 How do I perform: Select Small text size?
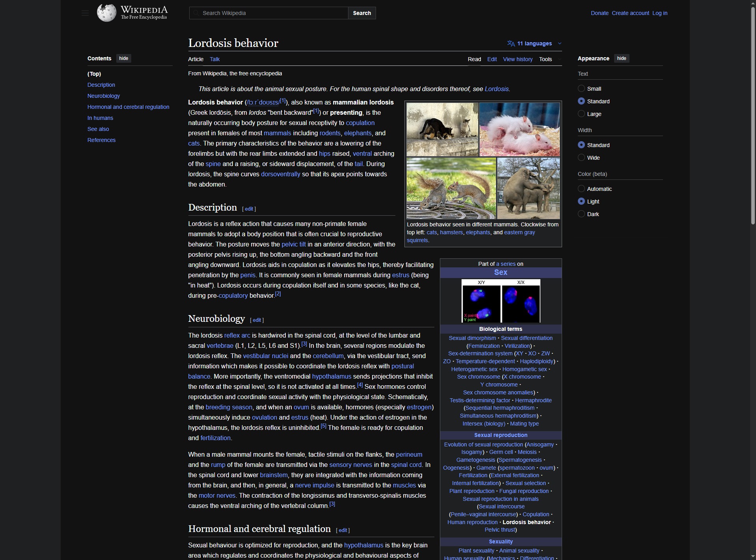pos(581,88)
